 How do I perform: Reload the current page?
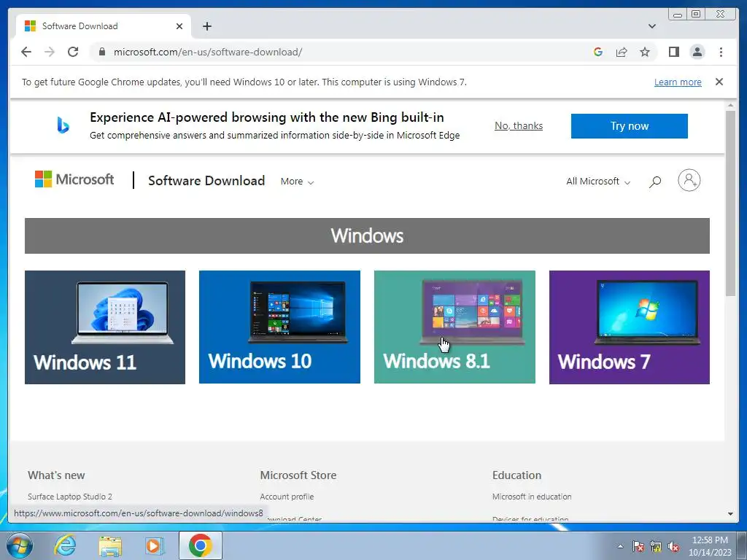[73, 52]
